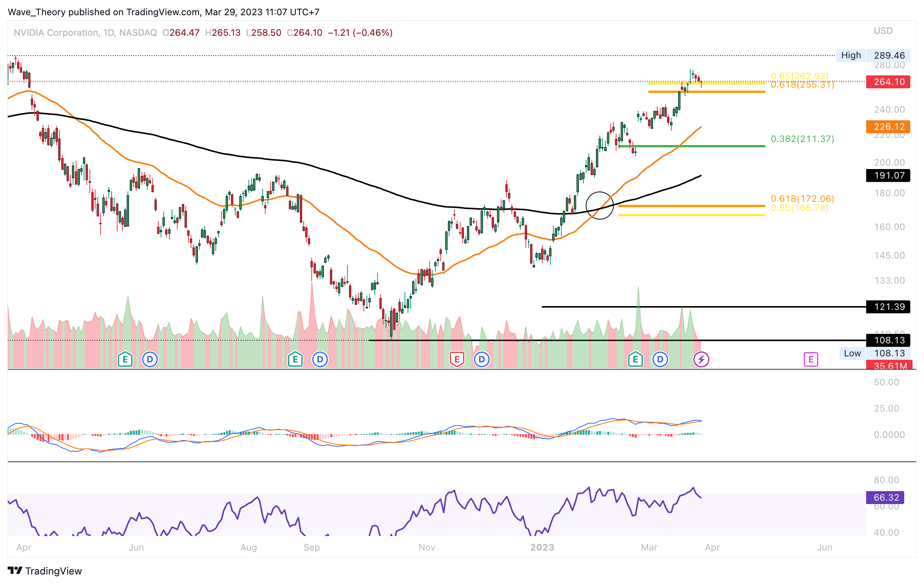Viewport: 924px width, 584px height.
Task: Click the green E marker near Mar
Action: pyautogui.click(x=635, y=359)
